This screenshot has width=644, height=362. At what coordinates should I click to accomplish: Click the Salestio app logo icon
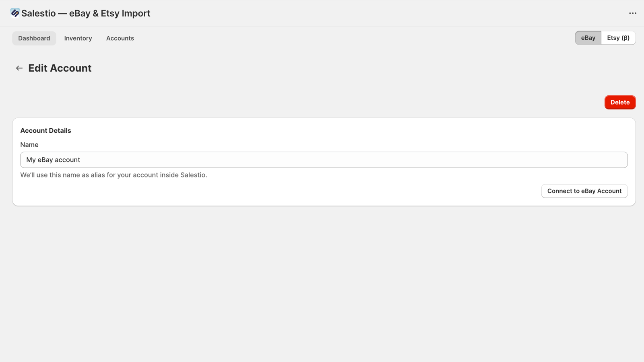coord(14,13)
